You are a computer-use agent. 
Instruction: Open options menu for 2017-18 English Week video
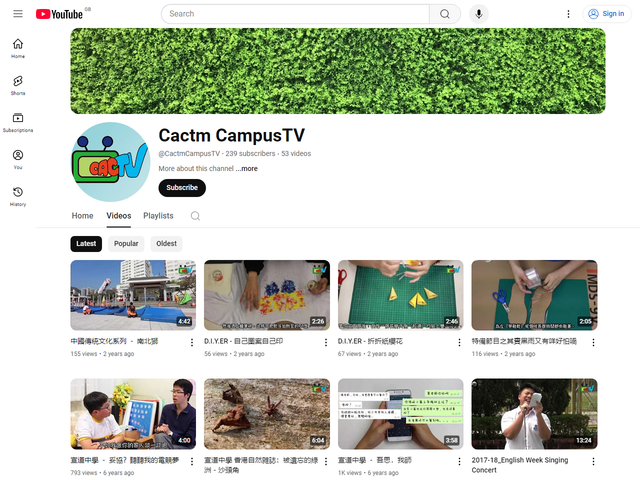click(x=593, y=460)
